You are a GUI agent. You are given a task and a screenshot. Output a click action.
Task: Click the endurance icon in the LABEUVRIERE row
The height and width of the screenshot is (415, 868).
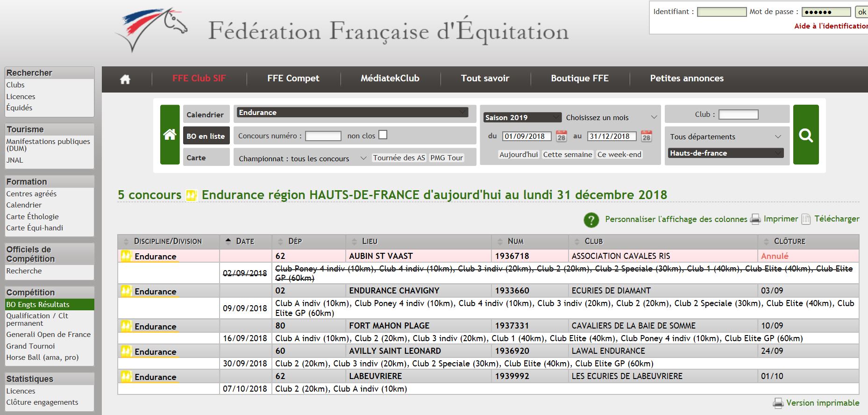coord(126,376)
